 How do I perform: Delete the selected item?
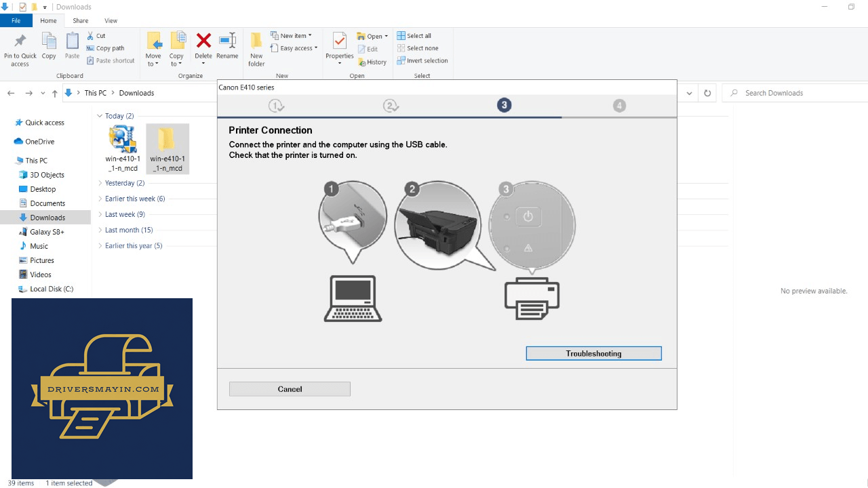[x=203, y=49]
